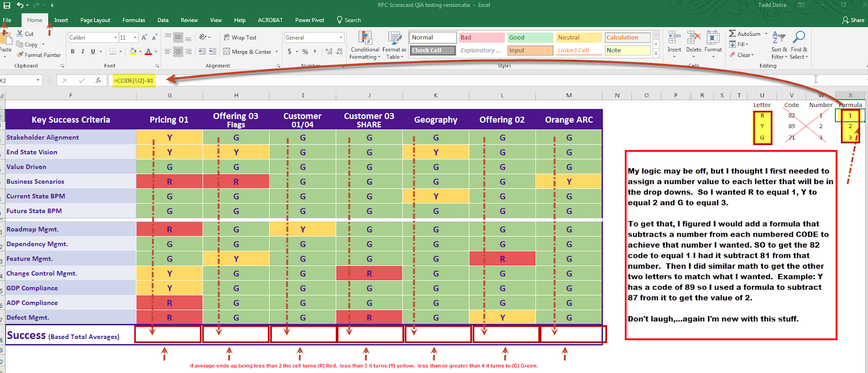
Task: Expand the cell Styles gallery
Action: click(x=656, y=53)
